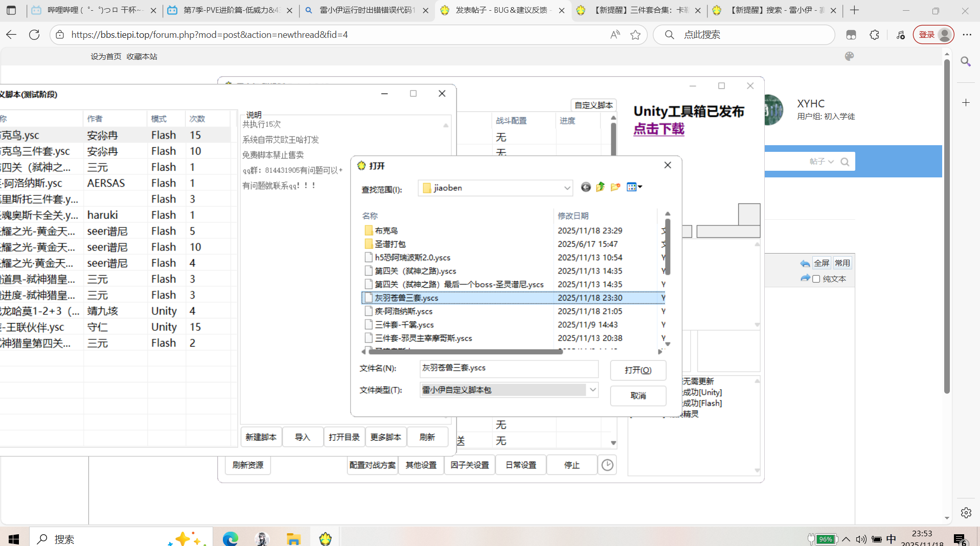Image resolution: width=980 pixels, height=546 pixels.
Task: Create a new folder in the Open dialog
Action: tap(616, 187)
